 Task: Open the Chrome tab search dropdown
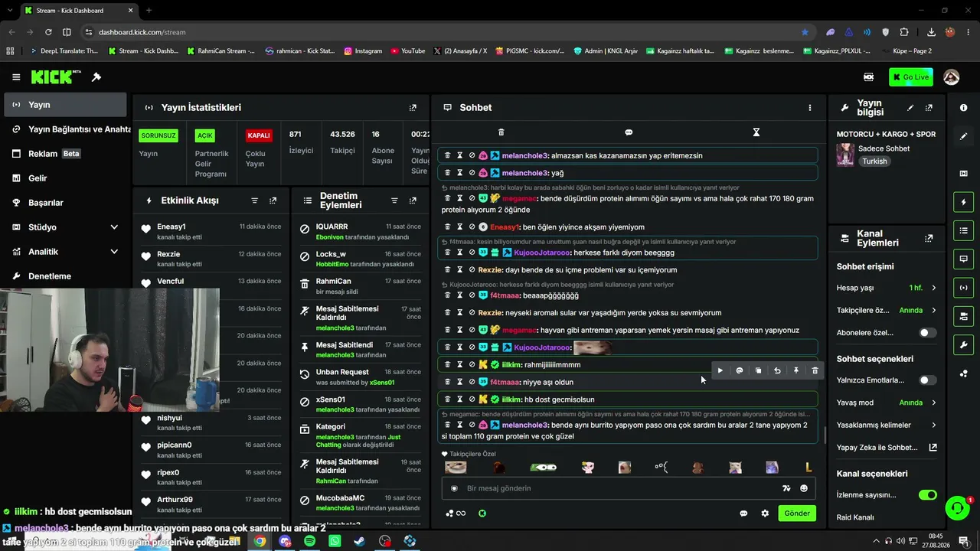(10, 11)
